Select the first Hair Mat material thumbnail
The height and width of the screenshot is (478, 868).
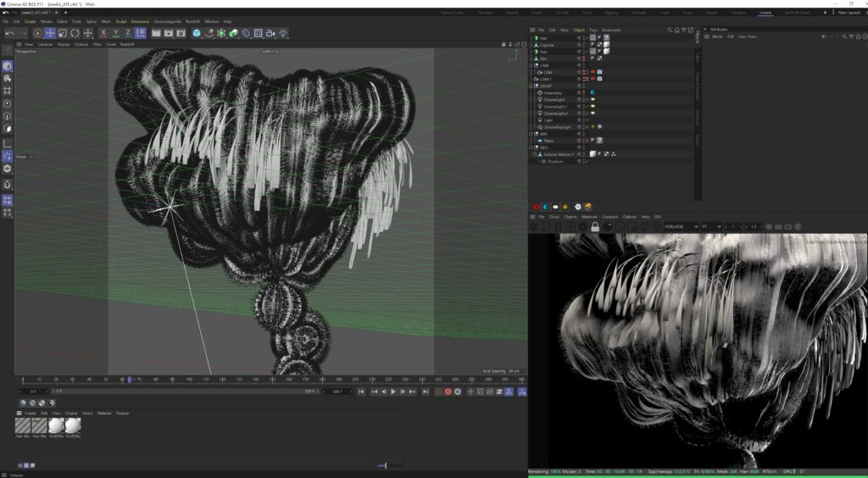[x=24, y=425]
